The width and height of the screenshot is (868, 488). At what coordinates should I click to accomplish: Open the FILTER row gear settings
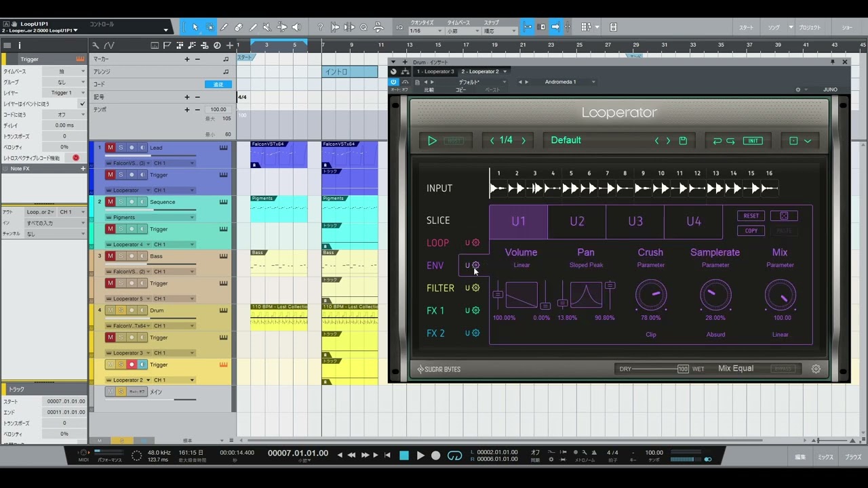pos(475,288)
